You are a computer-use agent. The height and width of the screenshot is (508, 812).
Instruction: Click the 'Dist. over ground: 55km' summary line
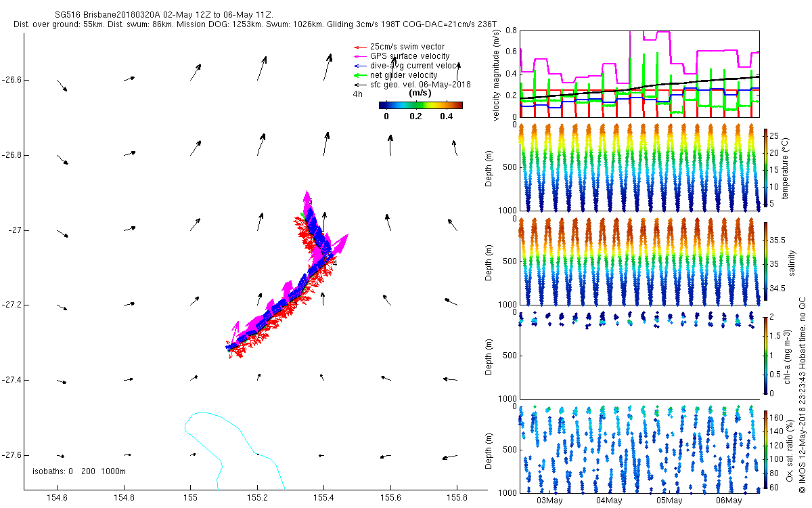click(x=255, y=24)
